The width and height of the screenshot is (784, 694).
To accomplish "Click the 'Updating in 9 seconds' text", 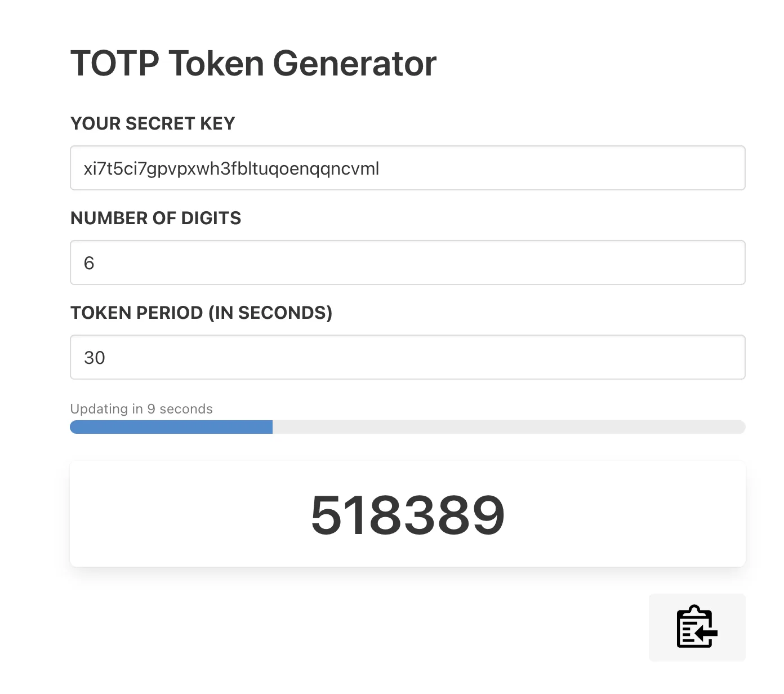I will pos(141,409).
